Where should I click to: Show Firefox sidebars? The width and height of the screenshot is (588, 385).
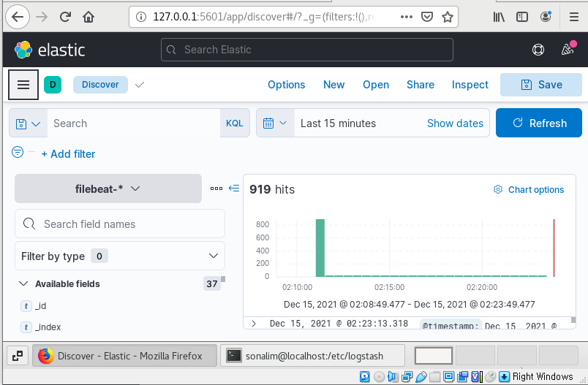522,17
